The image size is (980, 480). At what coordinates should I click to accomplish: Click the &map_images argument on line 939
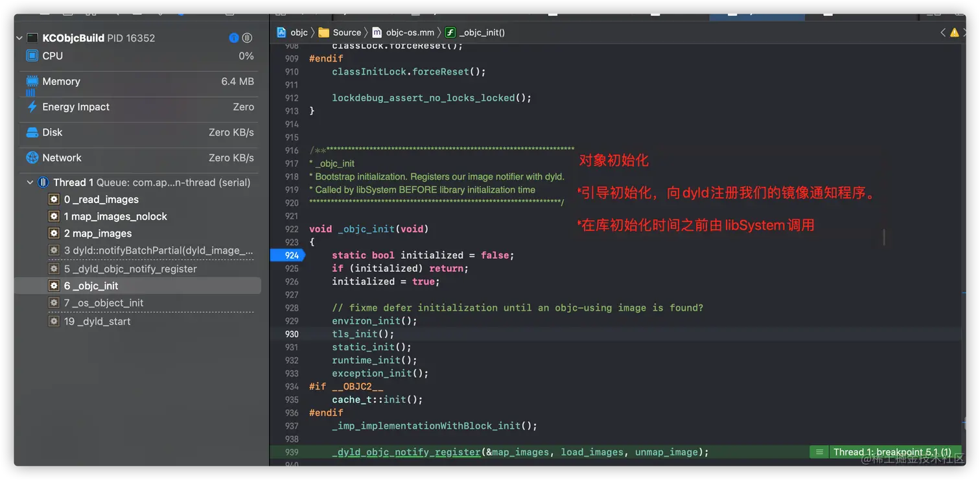[x=517, y=452]
